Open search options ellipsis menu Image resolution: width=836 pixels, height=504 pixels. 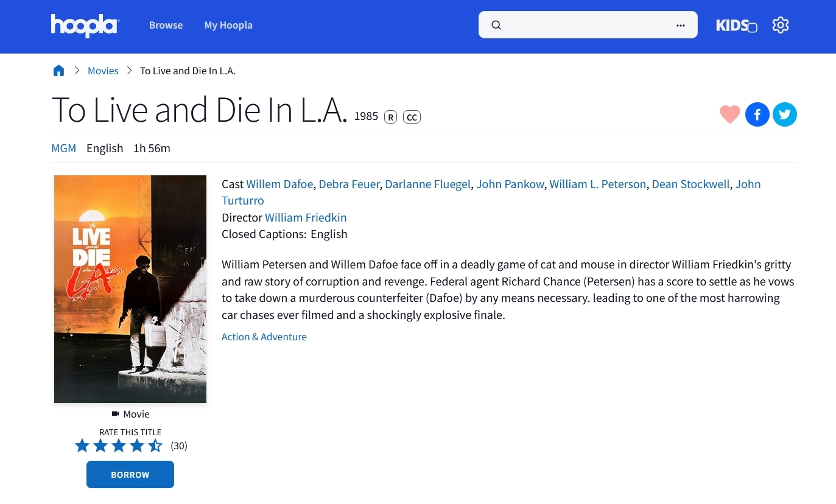point(680,25)
